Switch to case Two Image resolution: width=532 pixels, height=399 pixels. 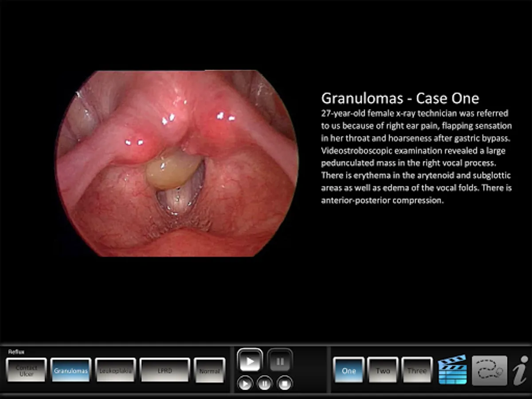[x=383, y=370]
